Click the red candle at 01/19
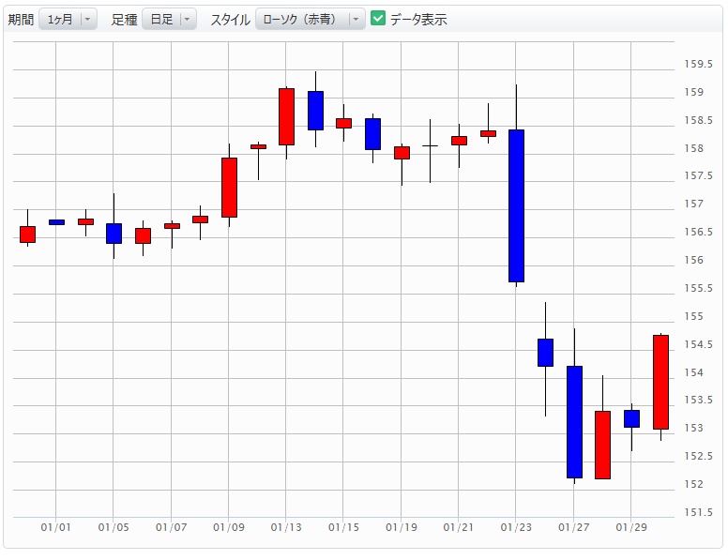Image resolution: width=728 pixels, height=560 pixels. [x=402, y=153]
